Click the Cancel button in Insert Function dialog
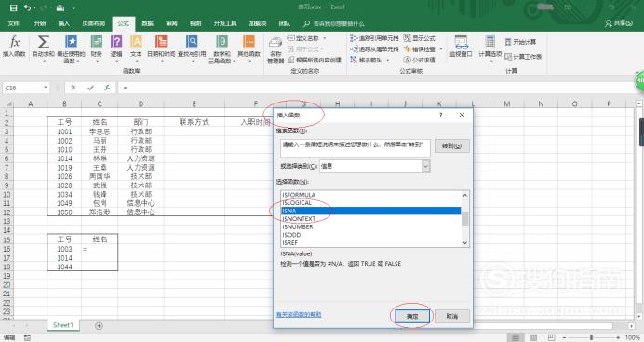The image size is (644, 342). coord(451,316)
